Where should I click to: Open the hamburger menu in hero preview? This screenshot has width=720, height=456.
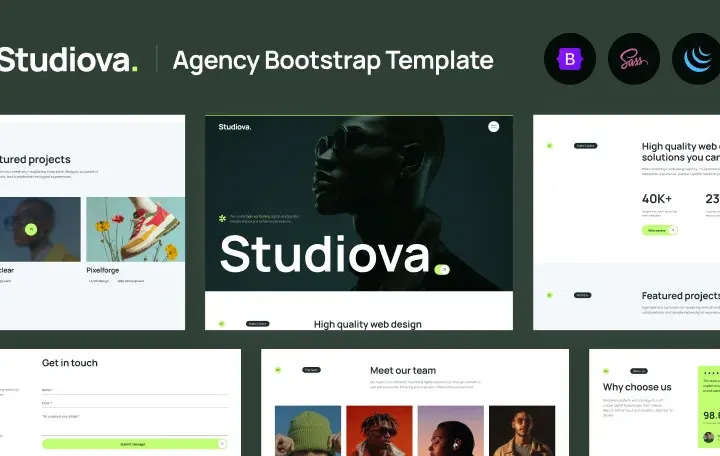(494, 127)
